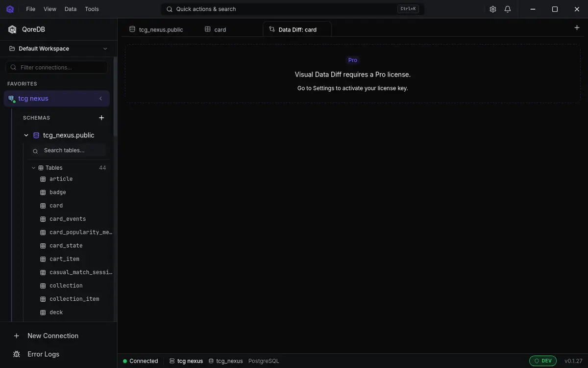The image size is (588, 368).
Task: Collapse the tcg_nexus.public schema chevron
Action: point(26,135)
